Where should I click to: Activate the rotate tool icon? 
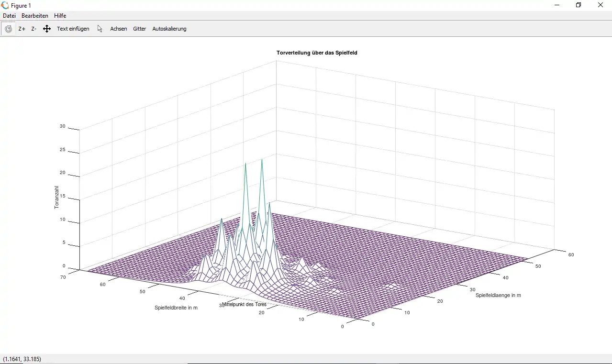(8, 29)
